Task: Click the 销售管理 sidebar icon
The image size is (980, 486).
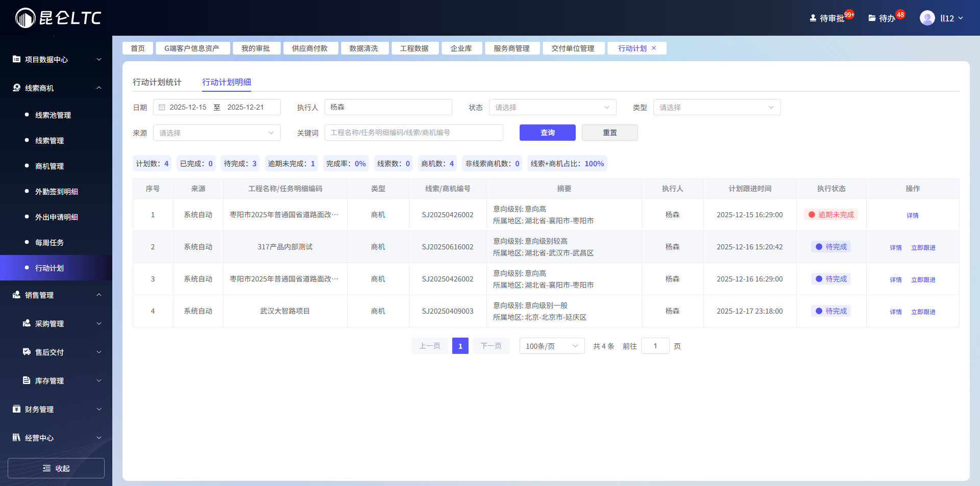Action: pos(17,295)
